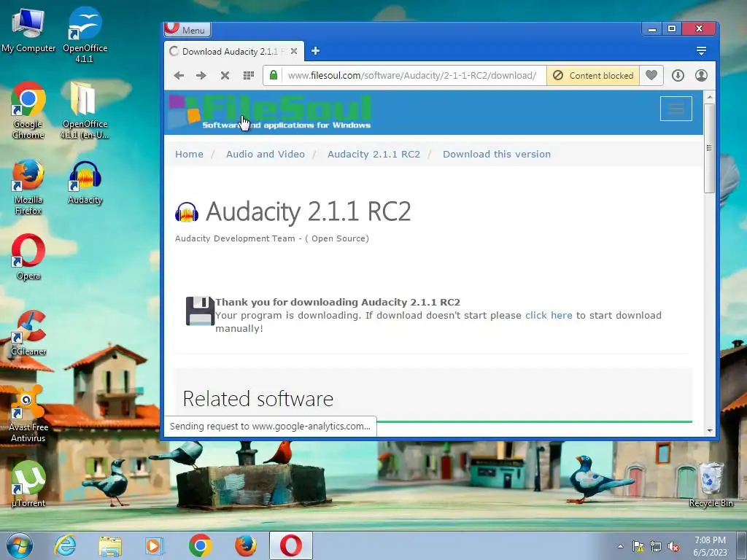Select Avast Free Antivirus desktop icon
Image resolution: width=747 pixels, height=560 pixels.
(x=28, y=414)
